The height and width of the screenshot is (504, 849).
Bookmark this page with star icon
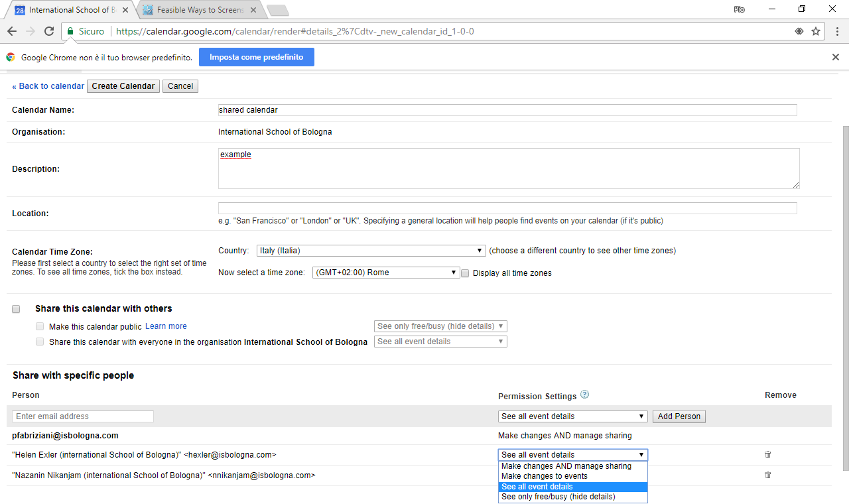(816, 31)
